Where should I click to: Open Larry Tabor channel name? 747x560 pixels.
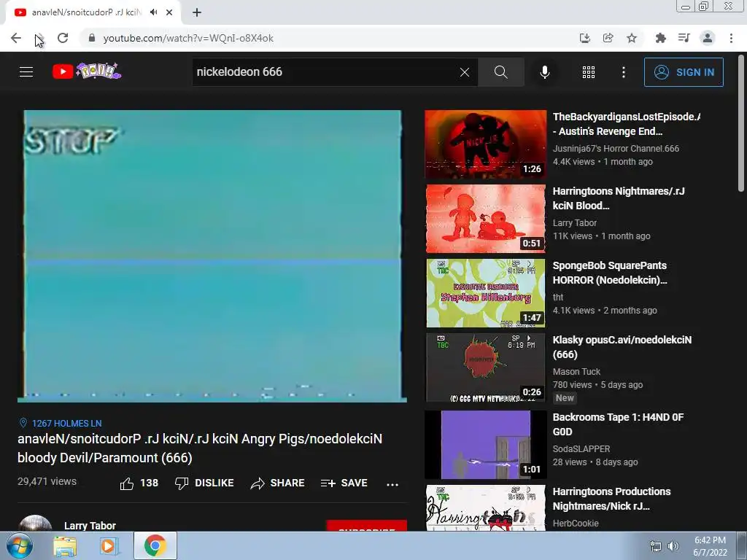(x=90, y=526)
